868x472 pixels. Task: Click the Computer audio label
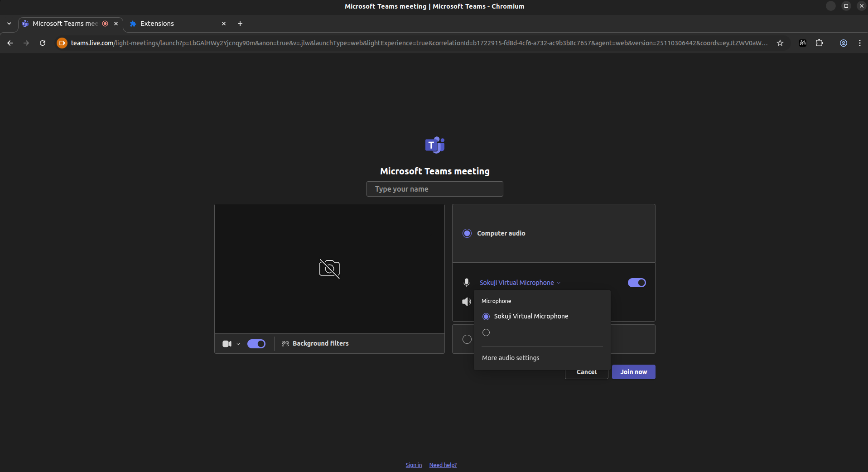coord(501,233)
